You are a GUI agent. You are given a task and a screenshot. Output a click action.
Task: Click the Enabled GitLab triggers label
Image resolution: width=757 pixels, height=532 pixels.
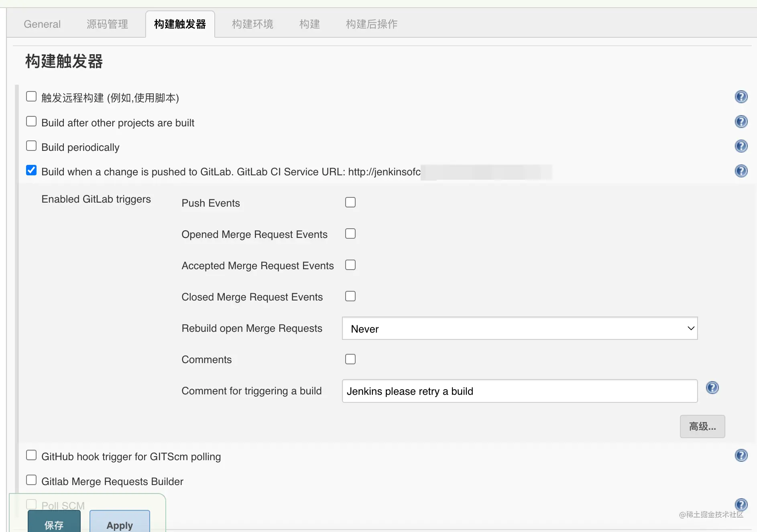pos(96,199)
